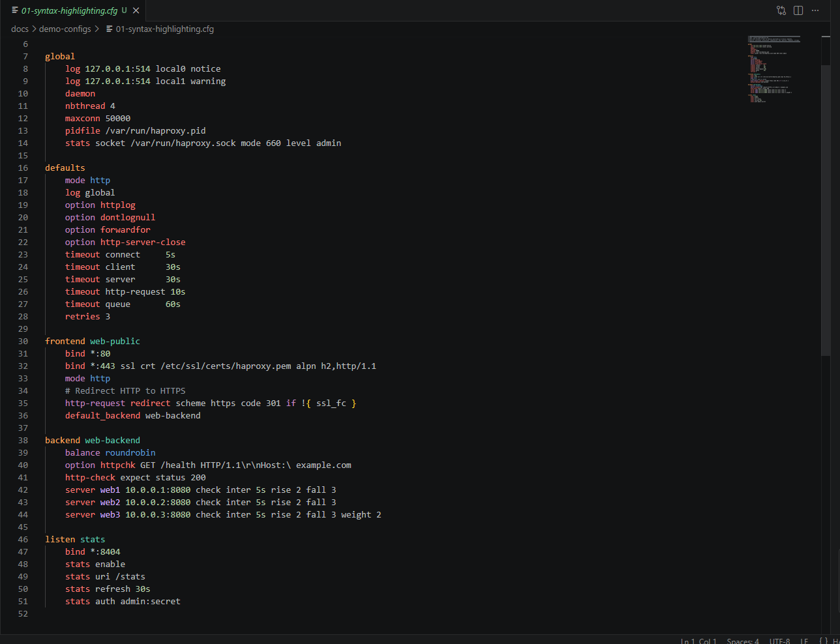840x644 pixels.
Task: Click the file icon on the editor tab
Action: click(14, 10)
